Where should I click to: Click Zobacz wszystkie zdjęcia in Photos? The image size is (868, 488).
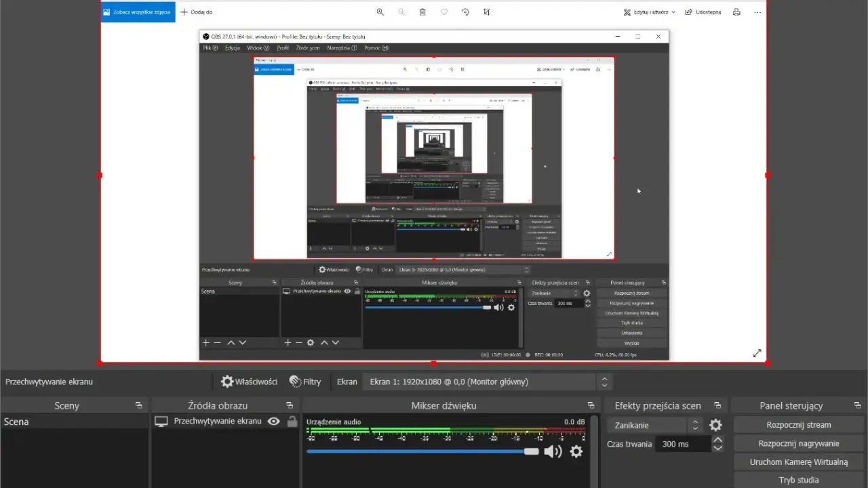pos(138,12)
